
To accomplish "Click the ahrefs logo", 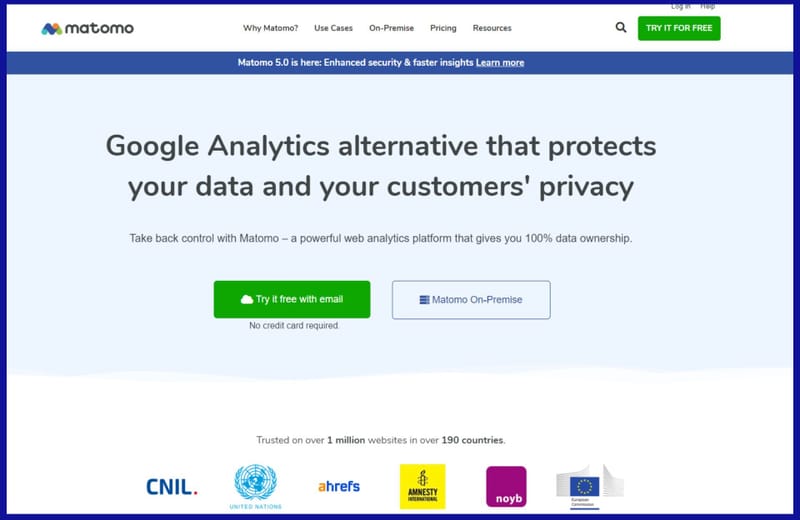I will 338,486.
